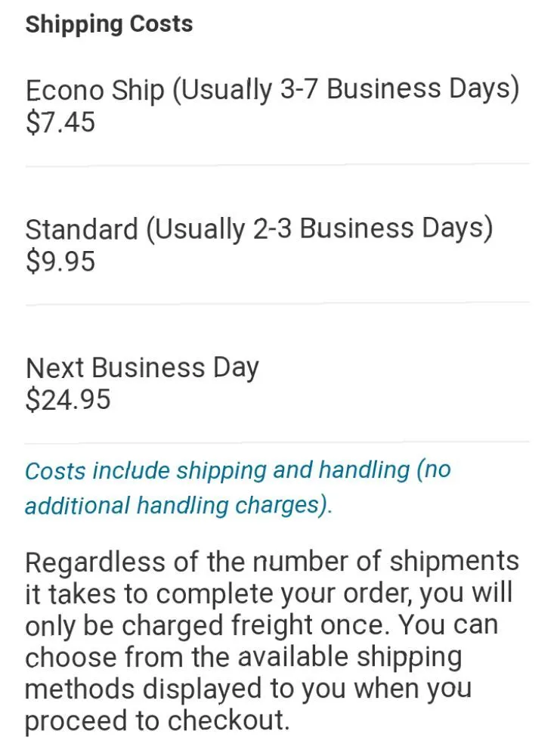The height and width of the screenshot is (756, 557).
Task: Click the teal "Costs include shipping and handling" note
Action: coord(237,471)
